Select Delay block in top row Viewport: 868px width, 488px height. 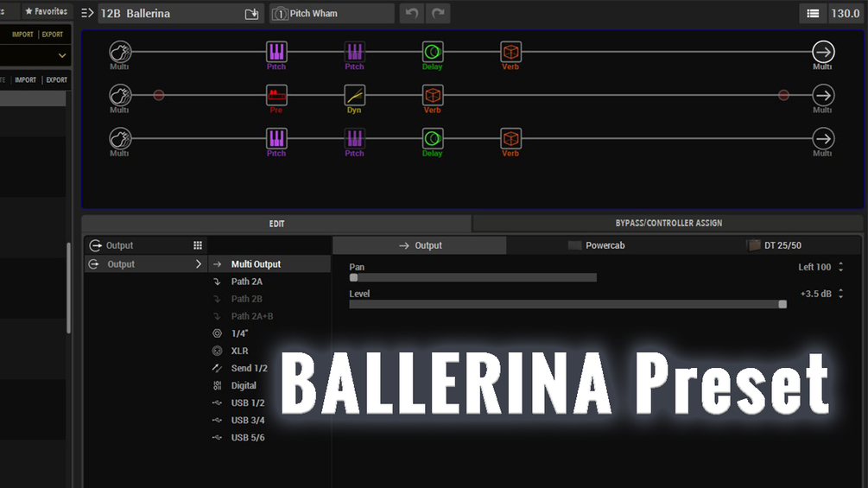click(x=433, y=52)
